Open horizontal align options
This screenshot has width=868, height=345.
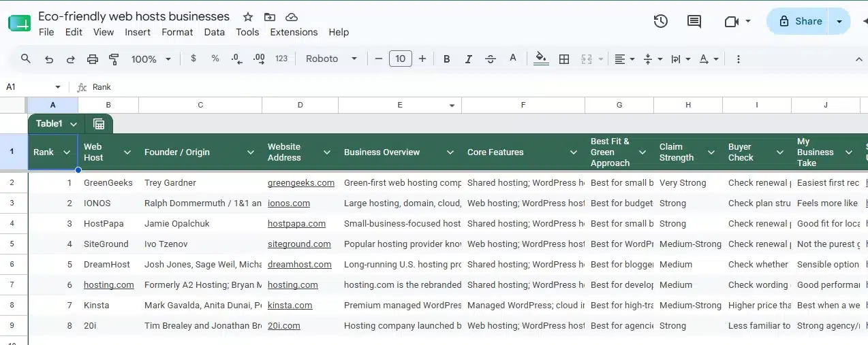(x=624, y=59)
